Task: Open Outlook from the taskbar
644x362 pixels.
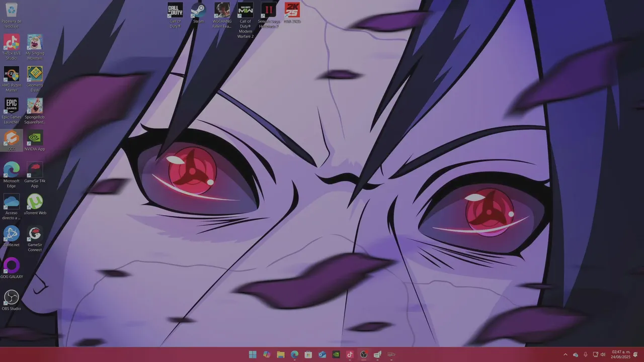Action: 322,354
